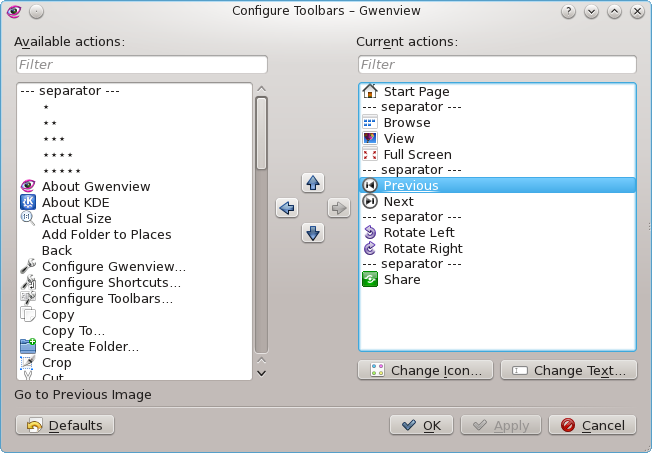The width and height of the screenshot is (652, 453).
Task: Restore toolbar with Defaults button
Action: click(x=65, y=425)
